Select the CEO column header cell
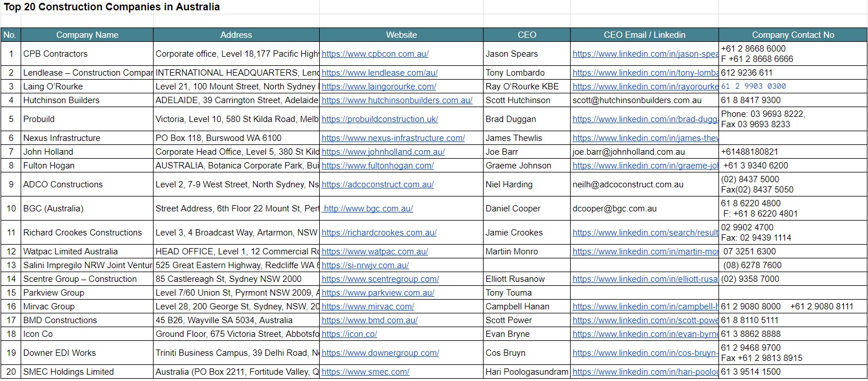Image resolution: width=868 pixels, height=381 pixels. 527,35
